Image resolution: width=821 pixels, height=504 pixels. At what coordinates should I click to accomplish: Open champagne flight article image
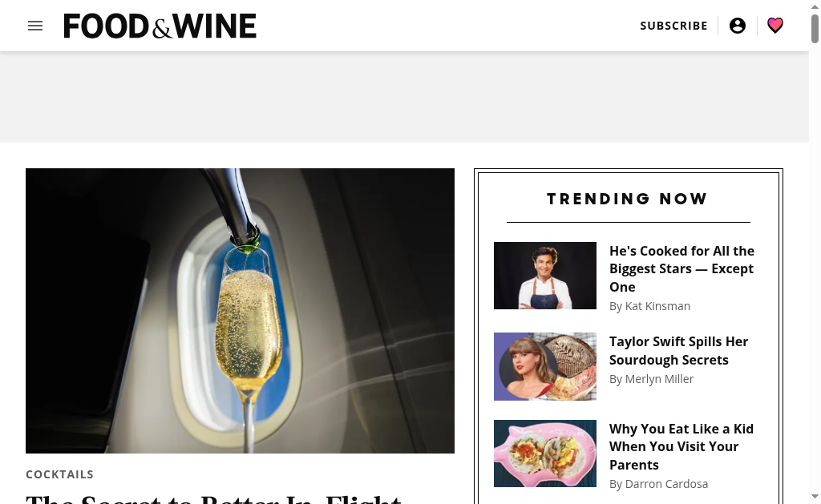click(240, 311)
